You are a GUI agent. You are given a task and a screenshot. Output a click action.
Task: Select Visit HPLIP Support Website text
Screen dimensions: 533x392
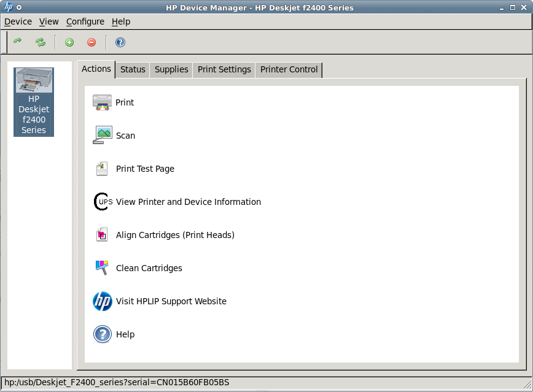pos(171,301)
